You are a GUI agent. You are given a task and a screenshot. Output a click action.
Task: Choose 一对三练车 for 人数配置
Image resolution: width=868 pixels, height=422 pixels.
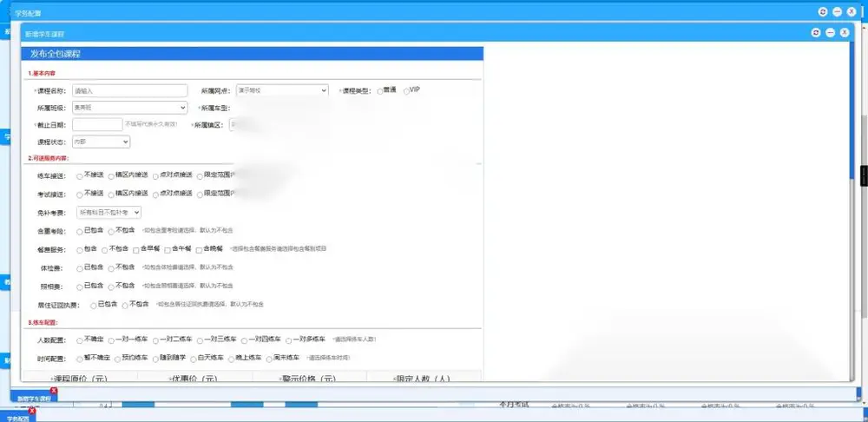[200, 340]
